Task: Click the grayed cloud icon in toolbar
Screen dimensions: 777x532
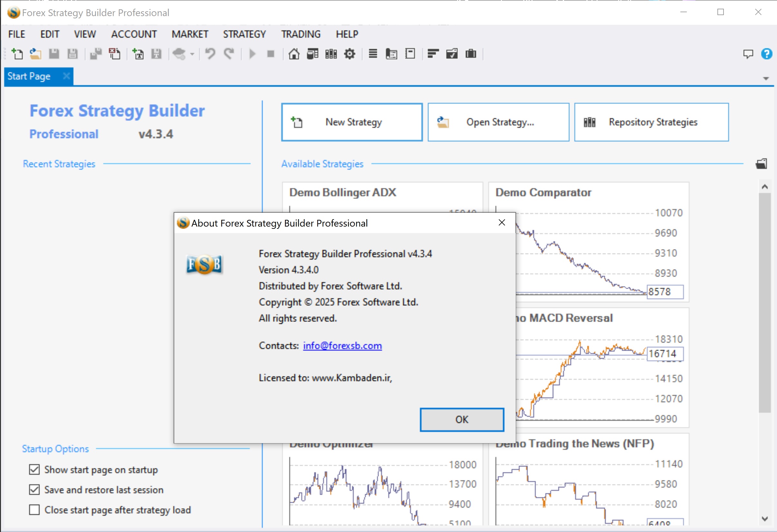Action: tap(179, 54)
